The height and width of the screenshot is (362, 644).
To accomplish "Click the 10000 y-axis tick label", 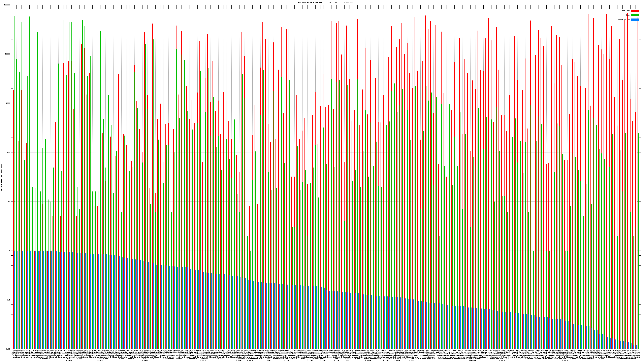I will (x=8, y=54).
